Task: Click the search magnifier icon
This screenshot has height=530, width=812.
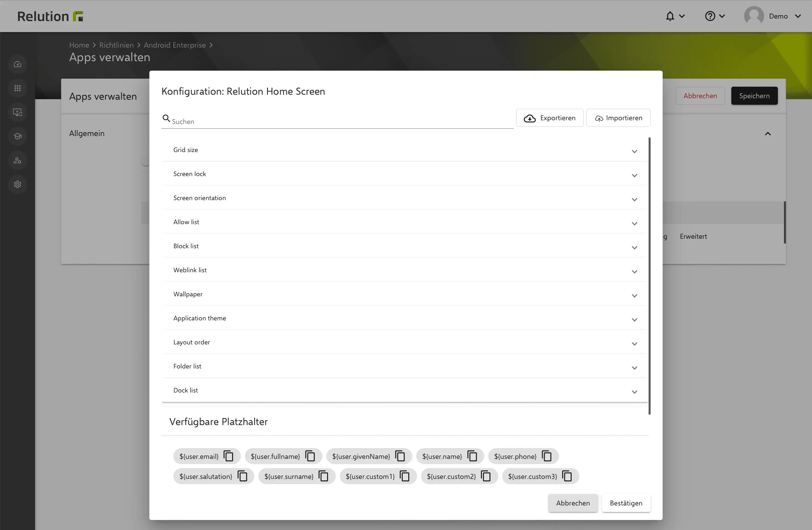Action: (x=166, y=118)
